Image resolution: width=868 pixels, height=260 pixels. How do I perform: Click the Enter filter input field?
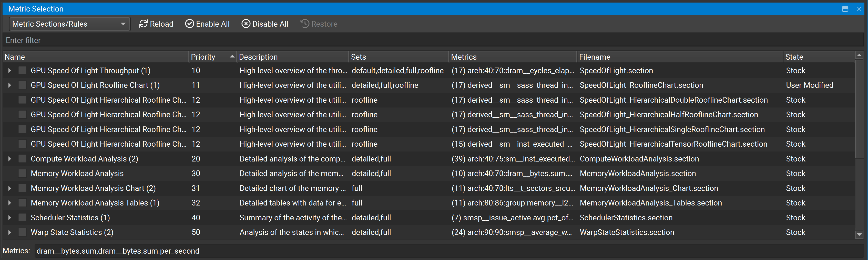tap(433, 40)
